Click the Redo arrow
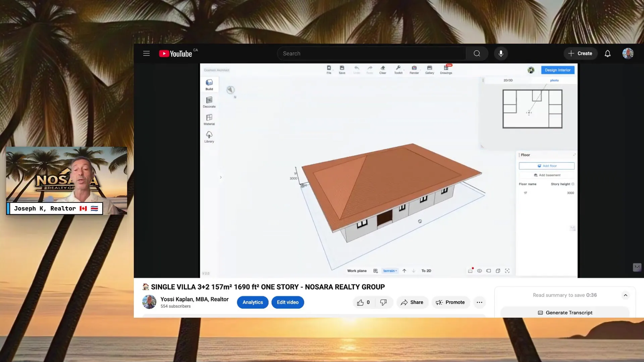This screenshot has height=362, width=644. click(x=370, y=70)
